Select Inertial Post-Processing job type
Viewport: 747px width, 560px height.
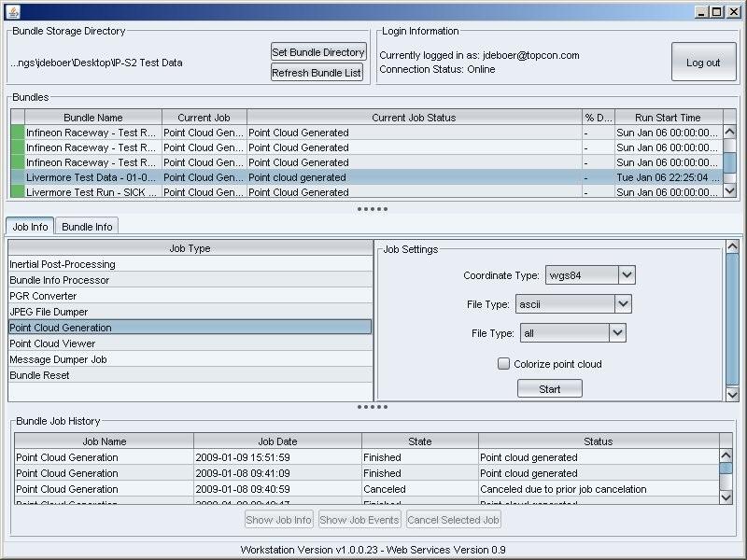(x=190, y=264)
